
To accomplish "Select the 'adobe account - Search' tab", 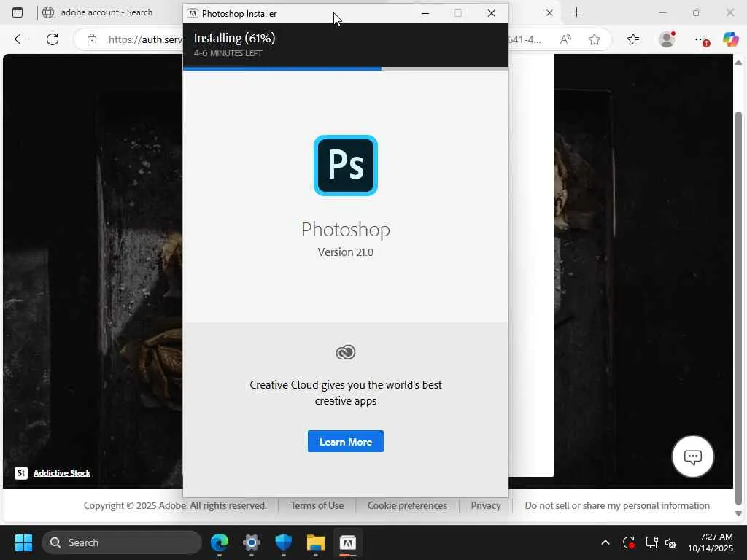I will pyautogui.click(x=107, y=12).
